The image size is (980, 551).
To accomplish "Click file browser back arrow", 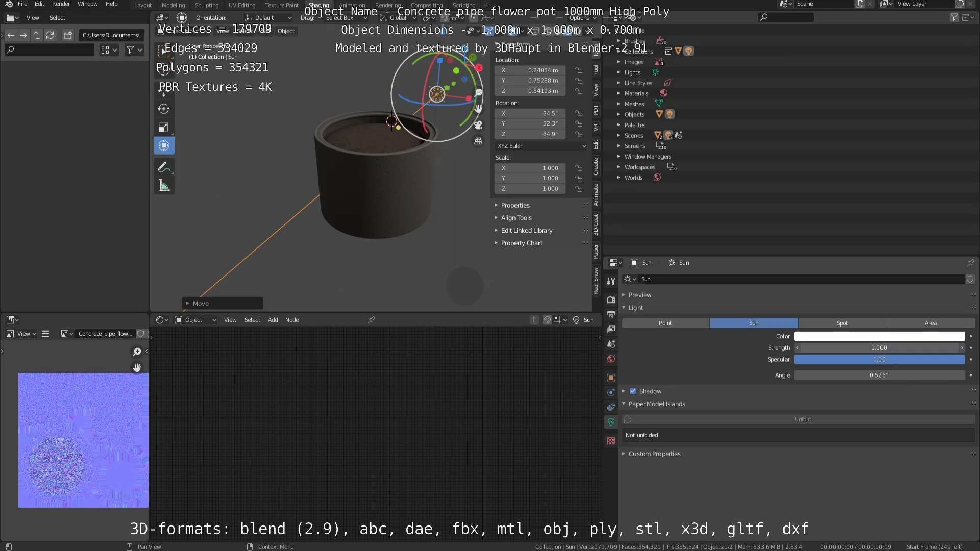I will pos(11,35).
